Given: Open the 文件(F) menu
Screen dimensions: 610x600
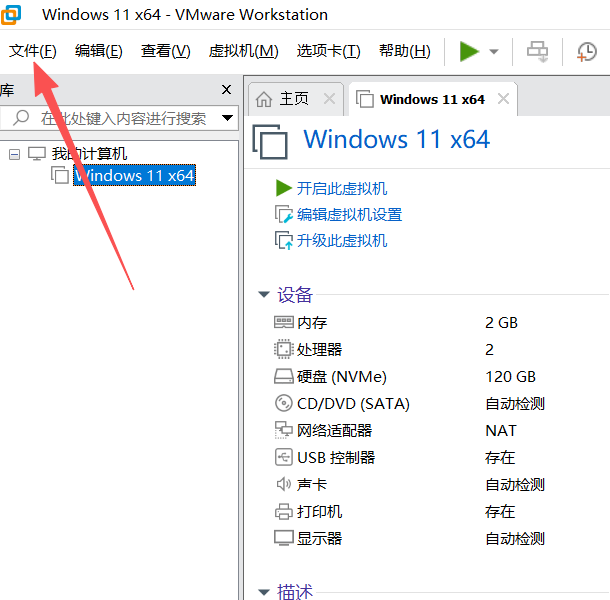Looking at the screenshot, I should tap(33, 51).
